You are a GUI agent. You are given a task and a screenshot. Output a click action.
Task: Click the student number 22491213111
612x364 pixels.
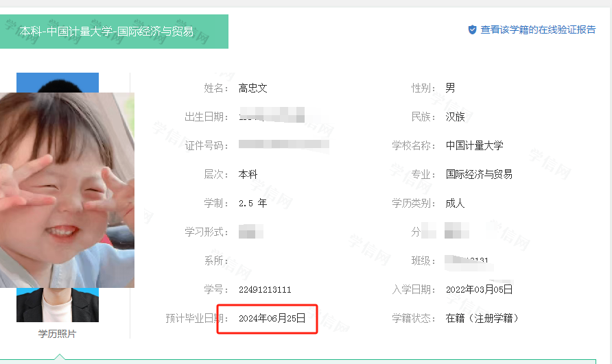[265, 289]
